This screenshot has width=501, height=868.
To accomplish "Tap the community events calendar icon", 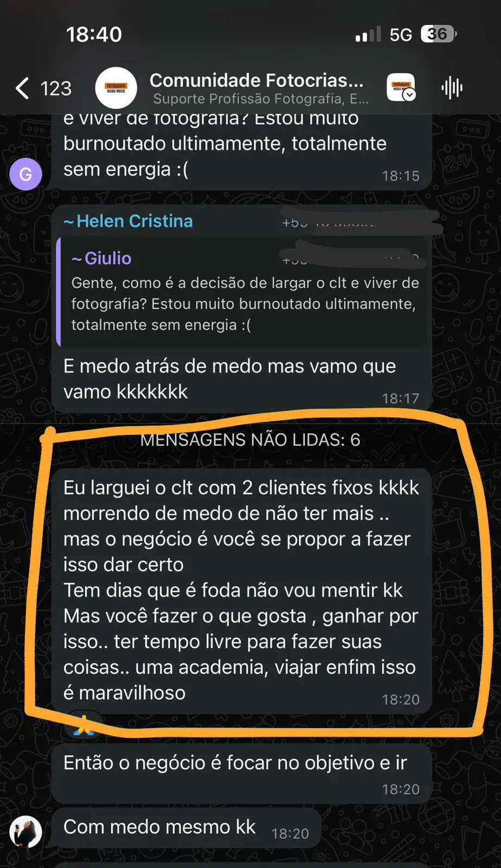I will [x=401, y=87].
